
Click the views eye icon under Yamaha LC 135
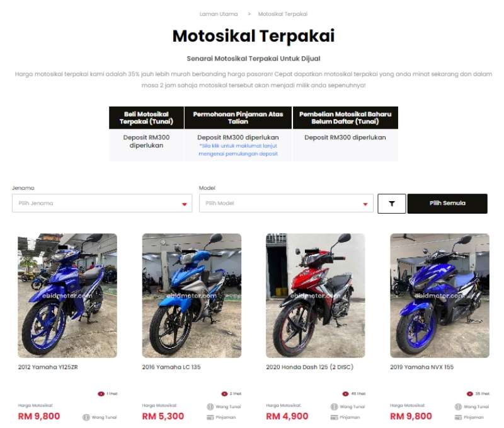click(224, 393)
